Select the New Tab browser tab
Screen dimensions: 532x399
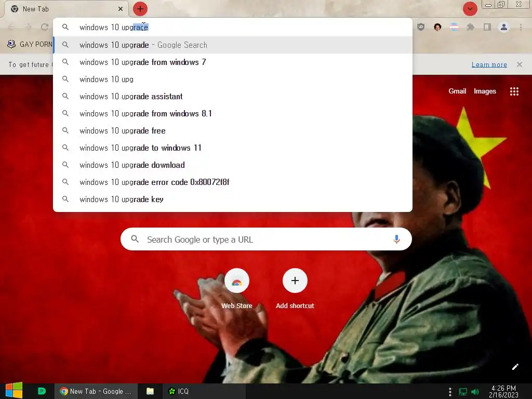[66, 9]
